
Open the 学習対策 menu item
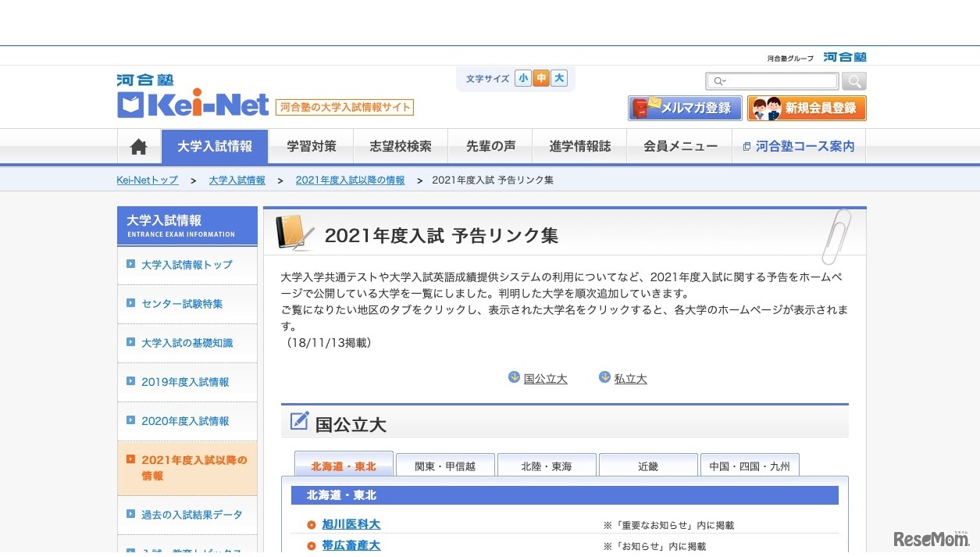click(x=311, y=146)
